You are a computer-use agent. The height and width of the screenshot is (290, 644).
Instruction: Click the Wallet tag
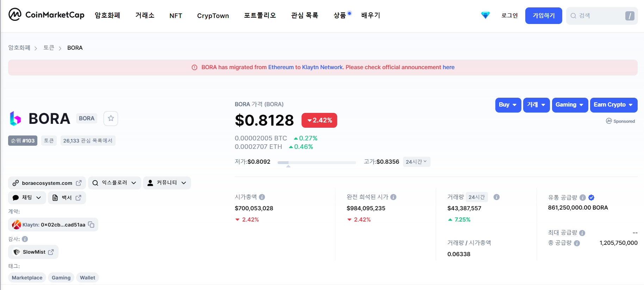coord(87,278)
